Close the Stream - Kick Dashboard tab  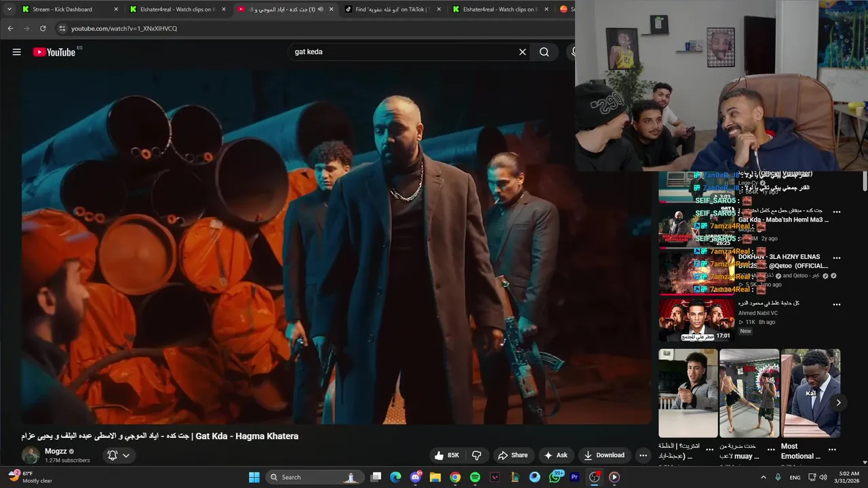click(116, 9)
